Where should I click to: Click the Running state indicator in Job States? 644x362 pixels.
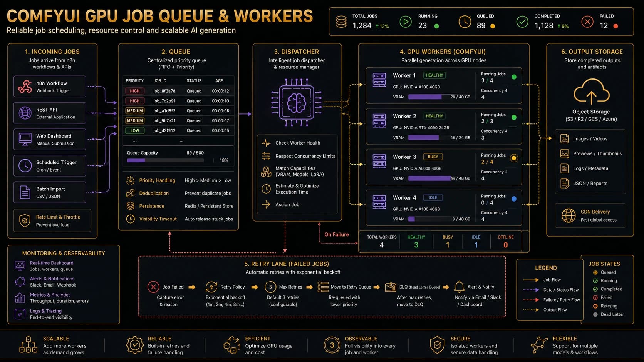click(595, 281)
